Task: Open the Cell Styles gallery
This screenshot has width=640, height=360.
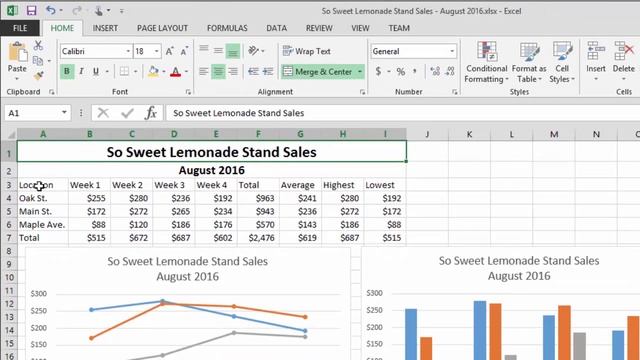Action: click(562, 62)
